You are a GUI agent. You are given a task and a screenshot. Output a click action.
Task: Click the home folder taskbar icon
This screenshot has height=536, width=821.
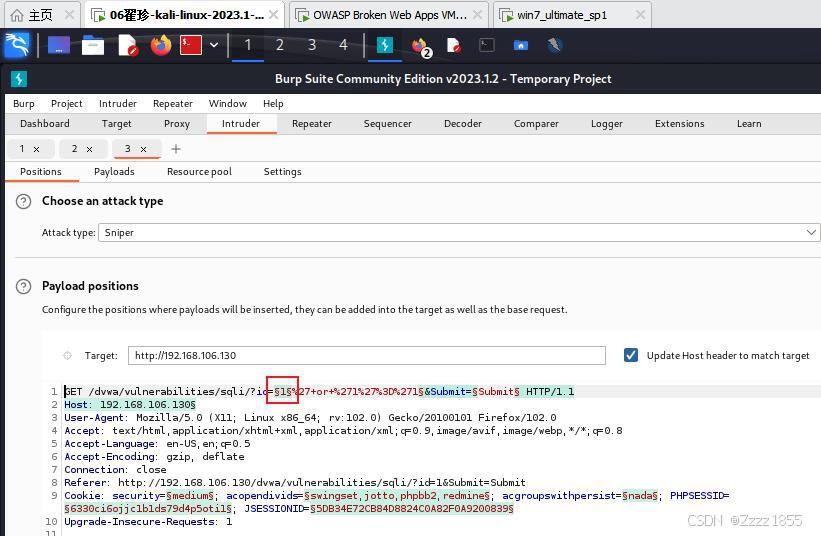point(520,46)
